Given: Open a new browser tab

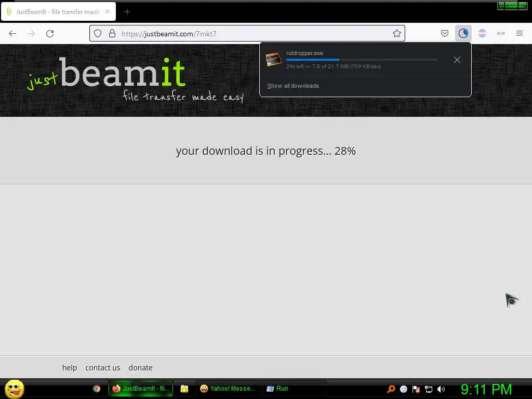Looking at the screenshot, I should click(127, 12).
